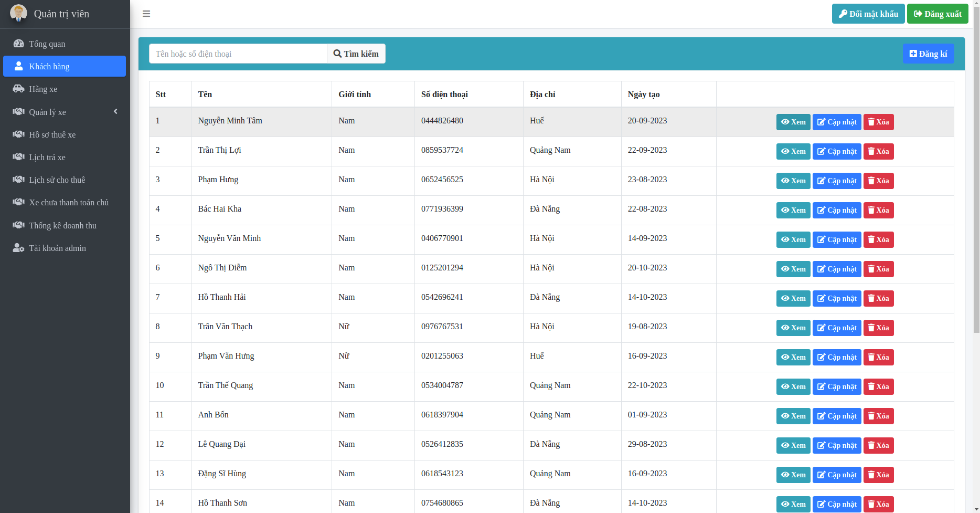Open Hồ sơ thuê xe menu item
This screenshot has height=513, width=980.
52,134
